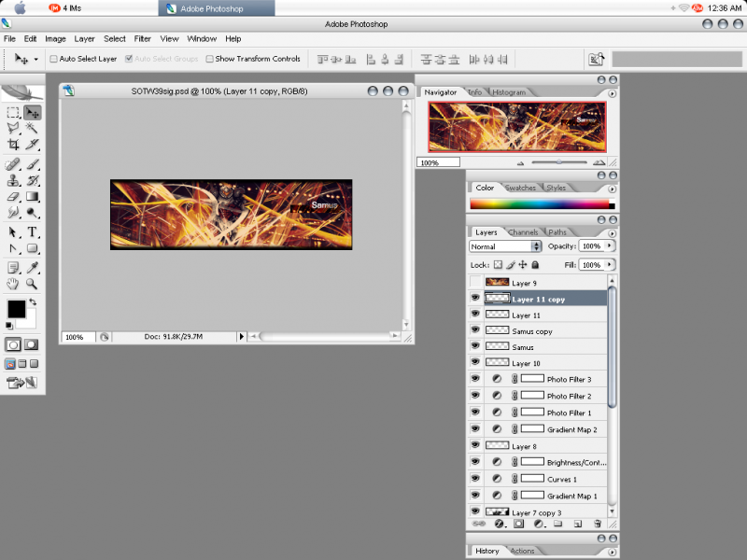Hide the Layer 11 copy layer
The width and height of the screenshot is (747, 560).
(x=475, y=299)
